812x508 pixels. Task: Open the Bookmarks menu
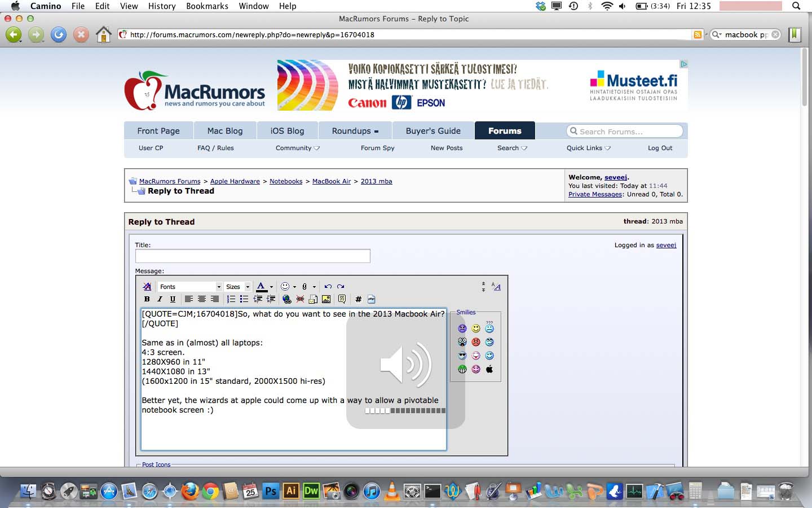point(207,6)
